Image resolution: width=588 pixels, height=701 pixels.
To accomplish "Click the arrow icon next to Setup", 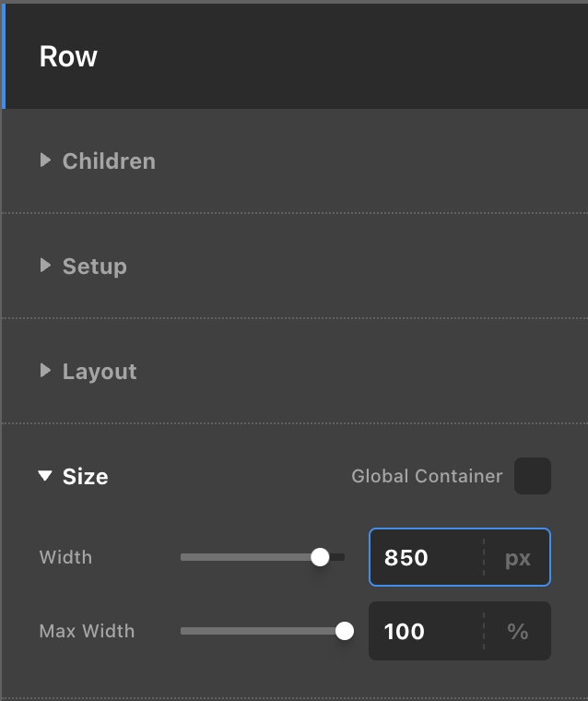I will [x=45, y=266].
